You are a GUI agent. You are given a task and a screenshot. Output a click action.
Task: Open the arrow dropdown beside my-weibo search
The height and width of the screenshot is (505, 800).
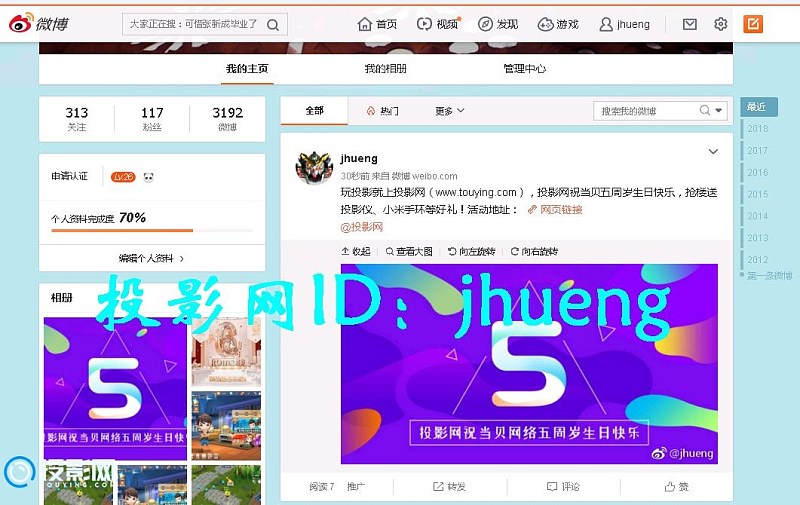click(x=718, y=110)
